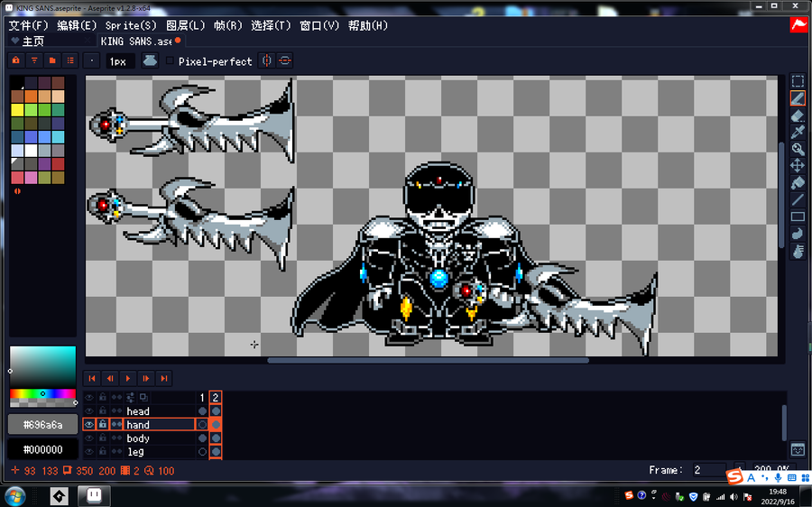Open the Sprite(S) menu
Image resolution: width=812 pixels, height=507 pixels.
click(131, 25)
